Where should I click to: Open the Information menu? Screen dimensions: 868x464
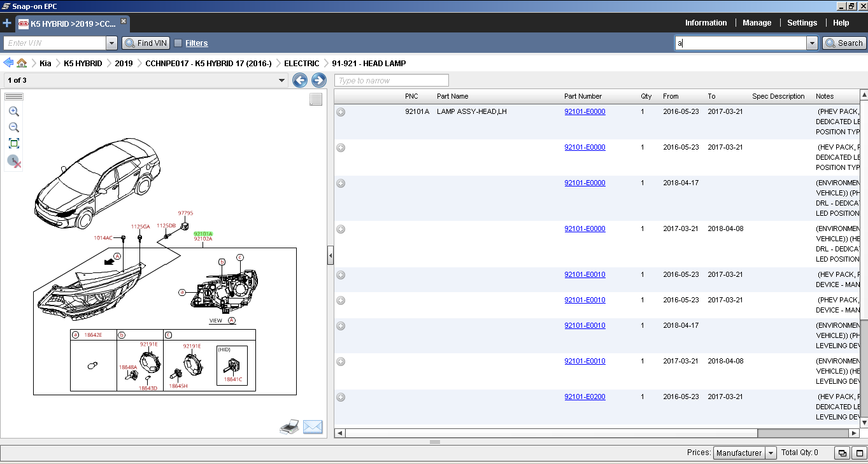point(706,23)
